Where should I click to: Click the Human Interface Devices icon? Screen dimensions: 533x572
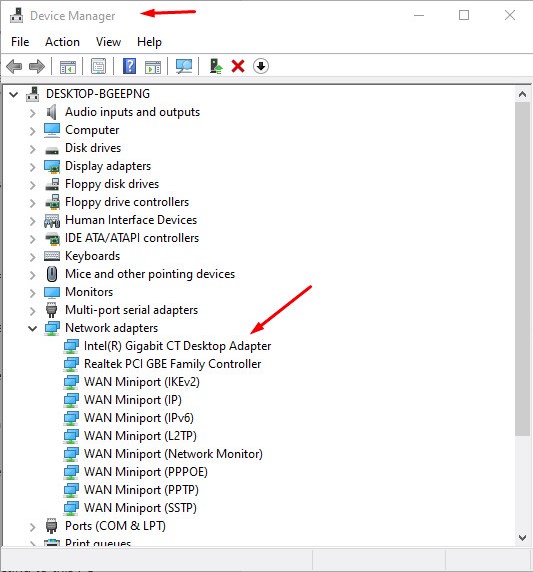click(x=52, y=220)
